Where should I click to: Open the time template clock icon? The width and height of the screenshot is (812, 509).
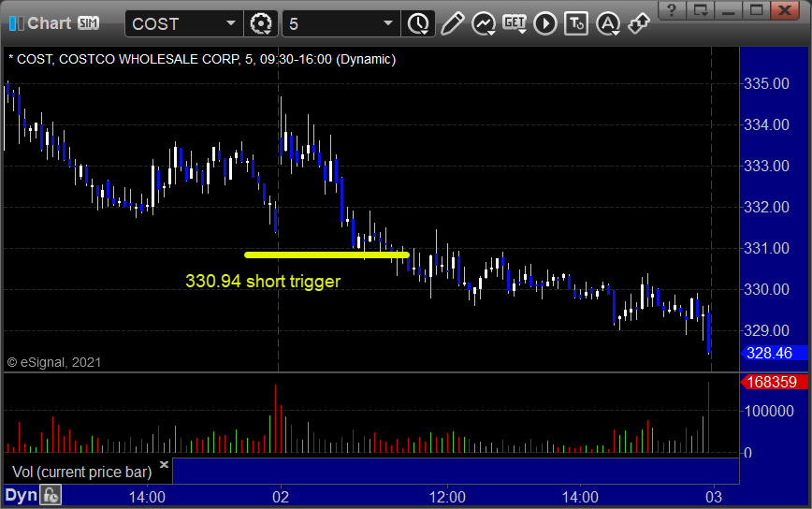tap(418, 23)
